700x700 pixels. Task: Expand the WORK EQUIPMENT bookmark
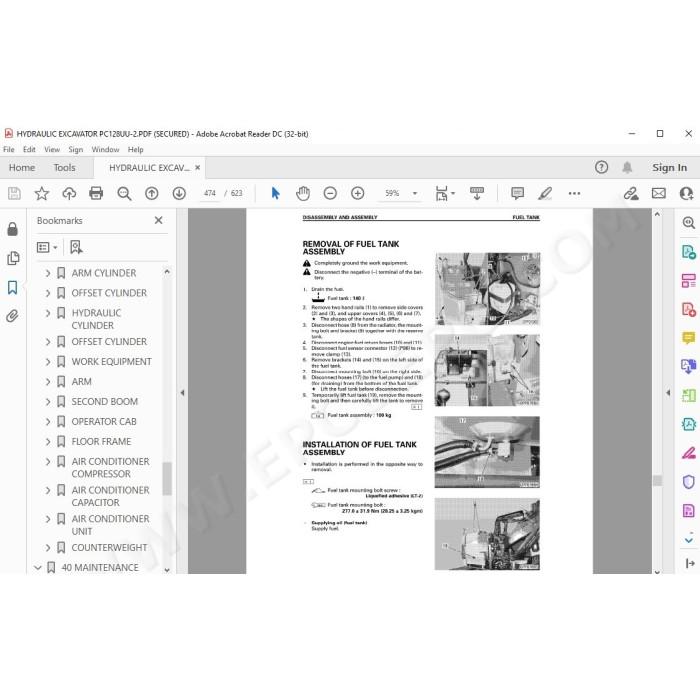click(48, 362)
